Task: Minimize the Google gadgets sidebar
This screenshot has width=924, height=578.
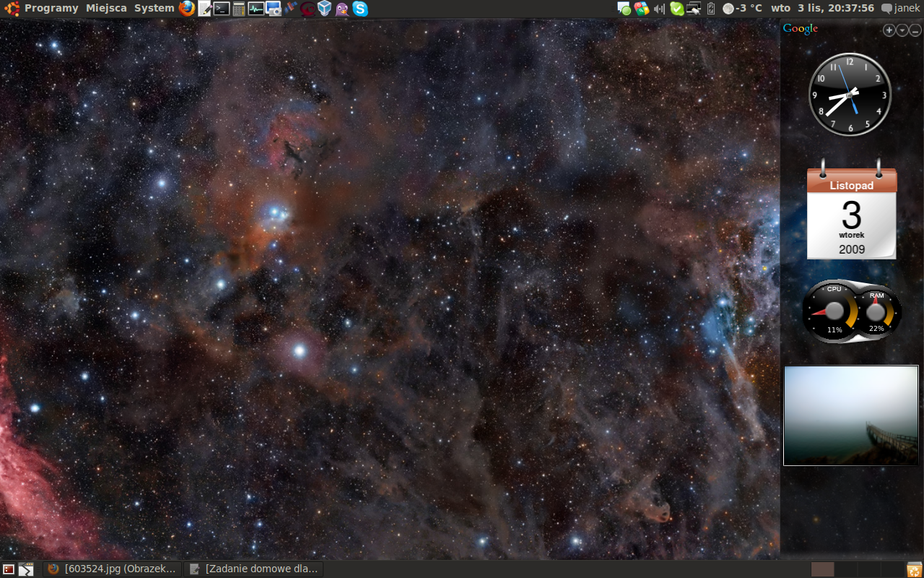Action: pos(915,30)
